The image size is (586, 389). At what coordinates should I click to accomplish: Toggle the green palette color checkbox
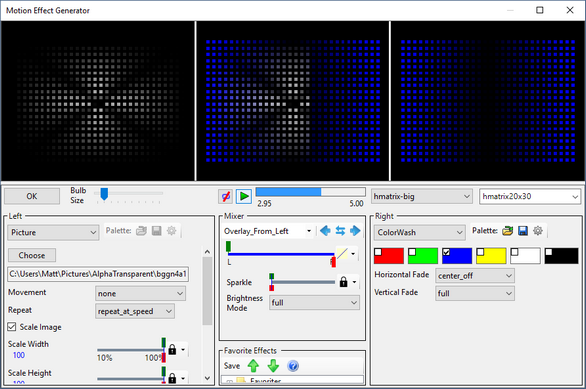point(412,252)
